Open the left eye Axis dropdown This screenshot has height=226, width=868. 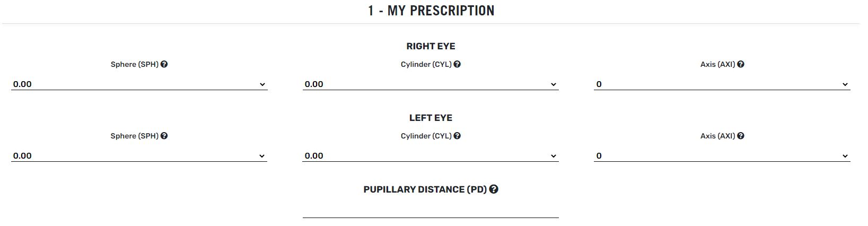click(x=722, y=155)
